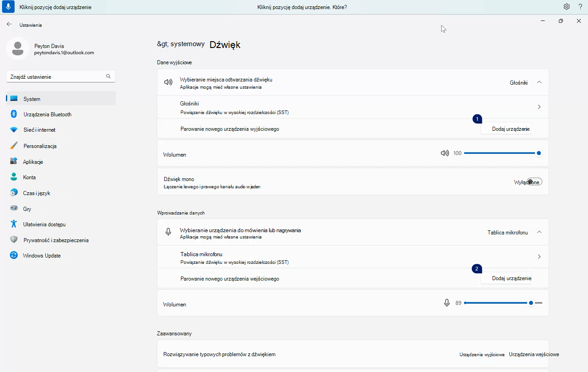This screenshot has height=372, width=588.
Task: Go back with the arrow icon
Action: (9, 24)
